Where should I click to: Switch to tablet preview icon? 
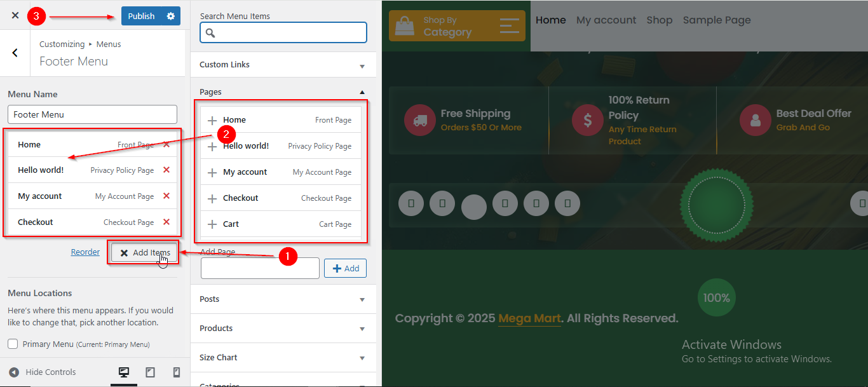click(150, 372)
